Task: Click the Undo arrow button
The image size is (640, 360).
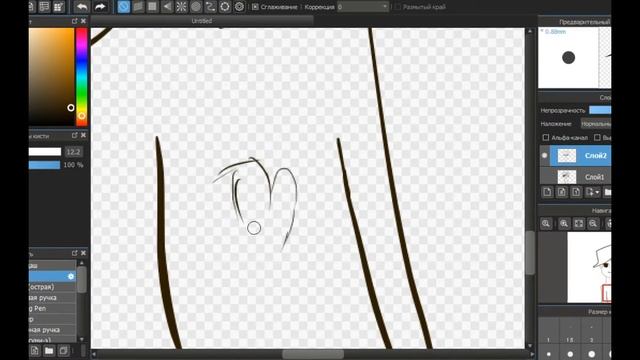Action: [x=82, y=7]
